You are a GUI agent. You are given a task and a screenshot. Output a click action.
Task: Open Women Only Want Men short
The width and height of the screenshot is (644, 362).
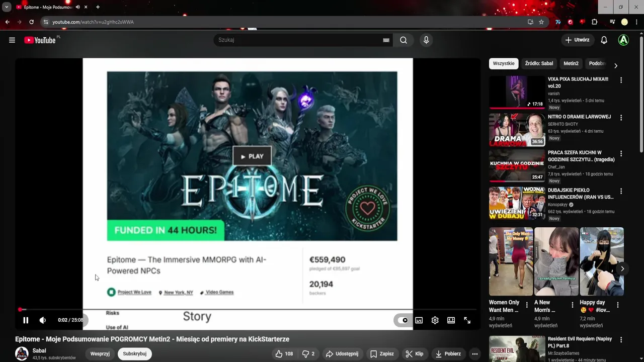pos(511,261)
